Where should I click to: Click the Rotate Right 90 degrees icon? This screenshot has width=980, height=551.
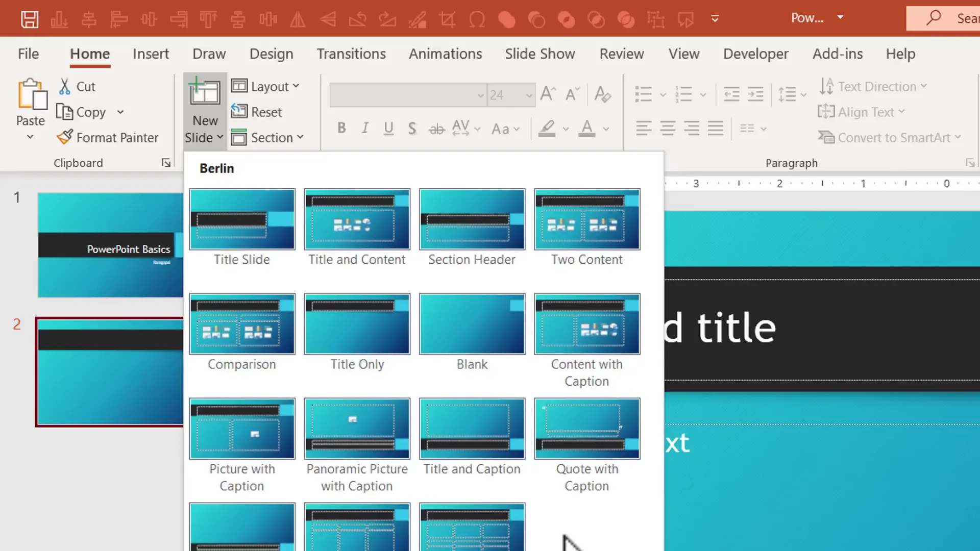(387, 19)
